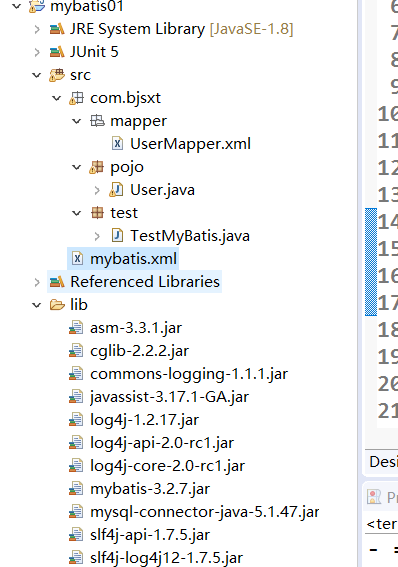This screenshot has height=567, width=398.
Task: Click the log4j-1.2.17.jar icon
Action: [x=76, y=420]
